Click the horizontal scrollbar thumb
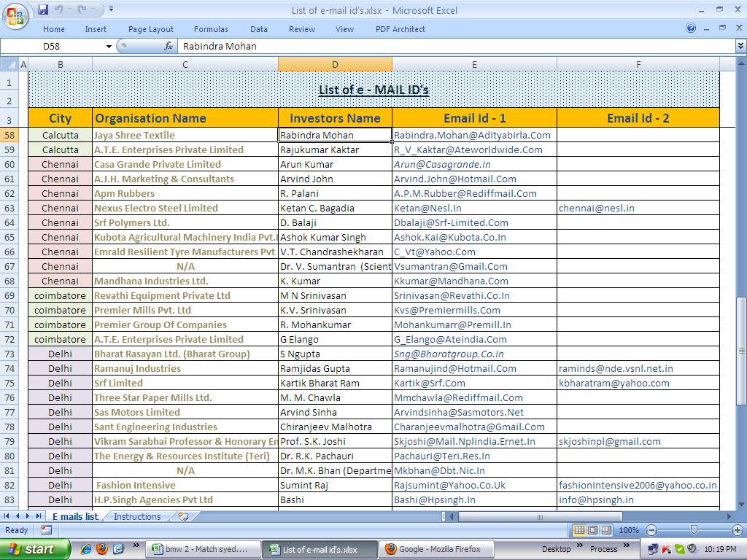Screen dimensions: 747x560 [540, 517]
